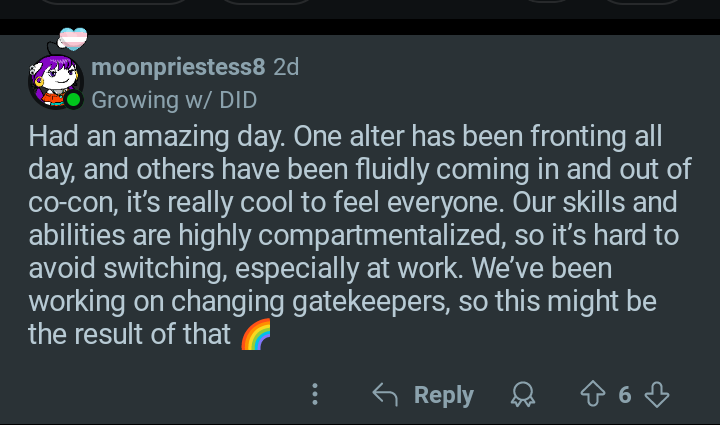Open the three-dot comment options menu
This screenshot has height=425, width=720.
(x=315, y=395)
